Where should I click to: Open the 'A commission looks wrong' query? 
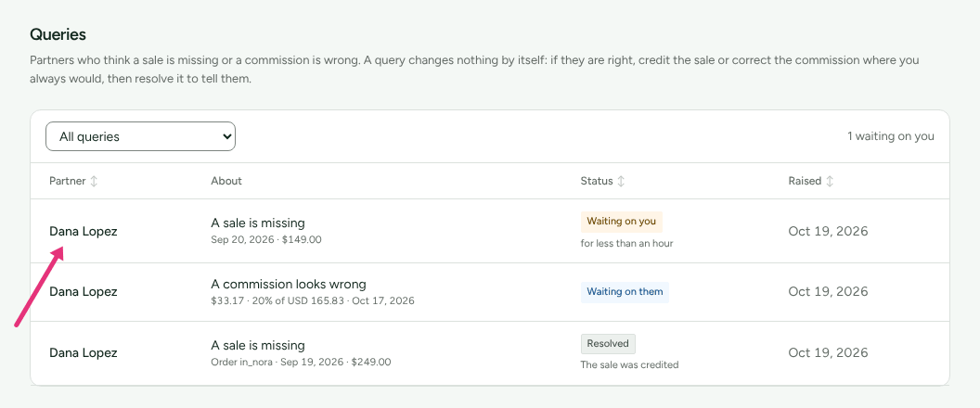pos(288,285)
